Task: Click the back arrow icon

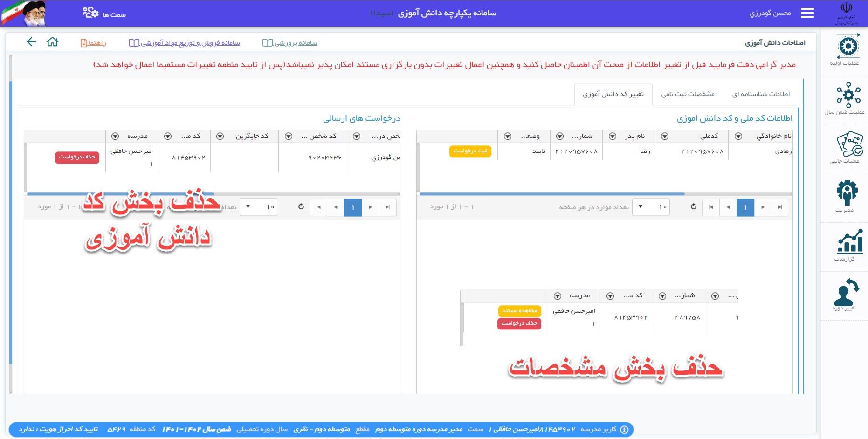Action: 31,42
